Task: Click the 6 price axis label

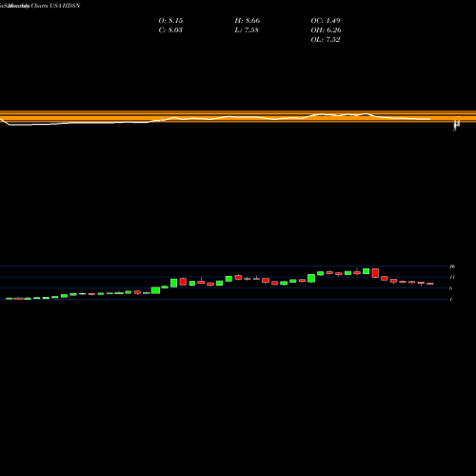Action: 451,288
